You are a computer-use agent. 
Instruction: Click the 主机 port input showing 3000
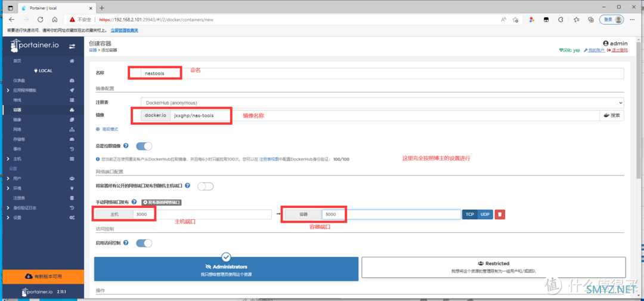coord(202,214)
